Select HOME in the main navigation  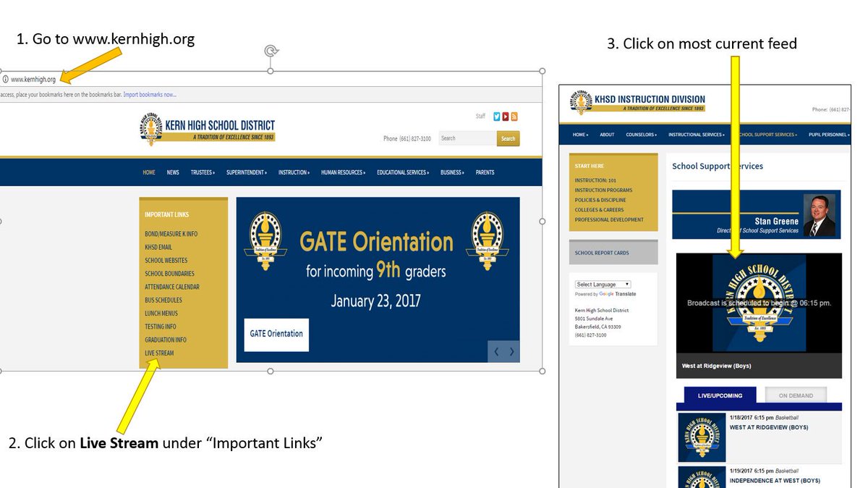(148, 173)
